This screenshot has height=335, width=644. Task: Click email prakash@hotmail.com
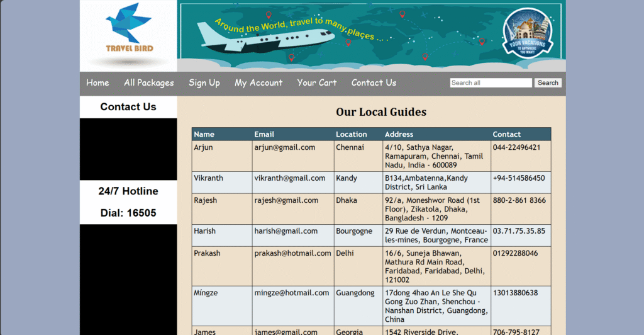292,253
